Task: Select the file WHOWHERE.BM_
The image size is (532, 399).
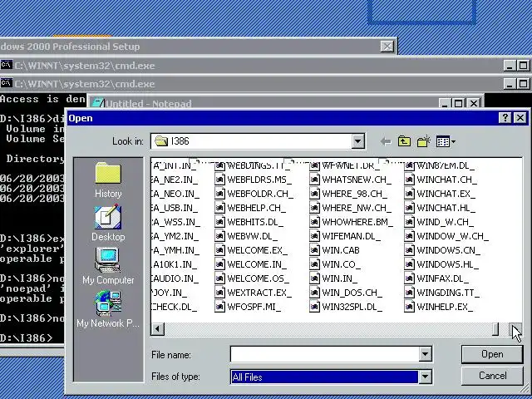Action: coord(352,222)
